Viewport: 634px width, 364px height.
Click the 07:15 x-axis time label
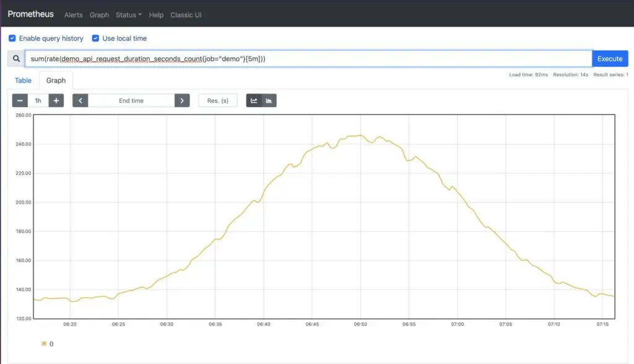pos(602,324)
